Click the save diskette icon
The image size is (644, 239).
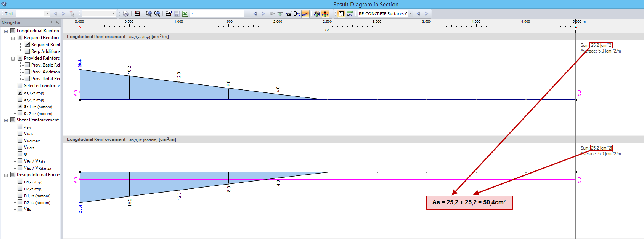(177, 14)
